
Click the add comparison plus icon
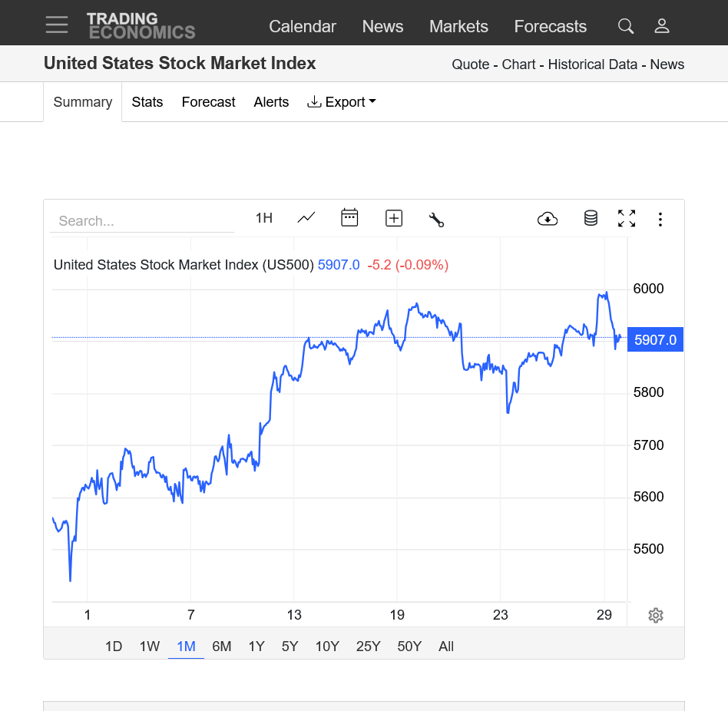coord(394,218)
